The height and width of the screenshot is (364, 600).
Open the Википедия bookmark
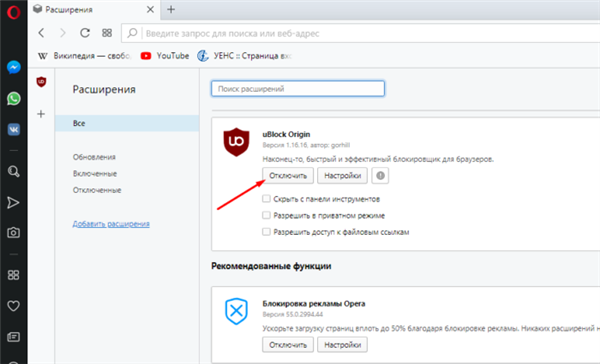pos(85,56)
